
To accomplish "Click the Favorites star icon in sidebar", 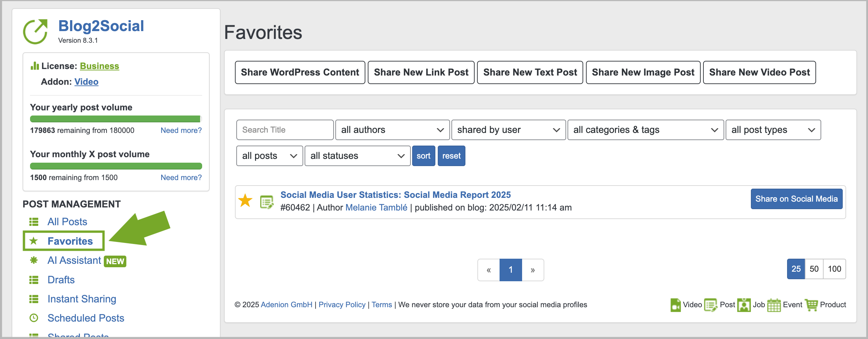I will click(33, 241).
